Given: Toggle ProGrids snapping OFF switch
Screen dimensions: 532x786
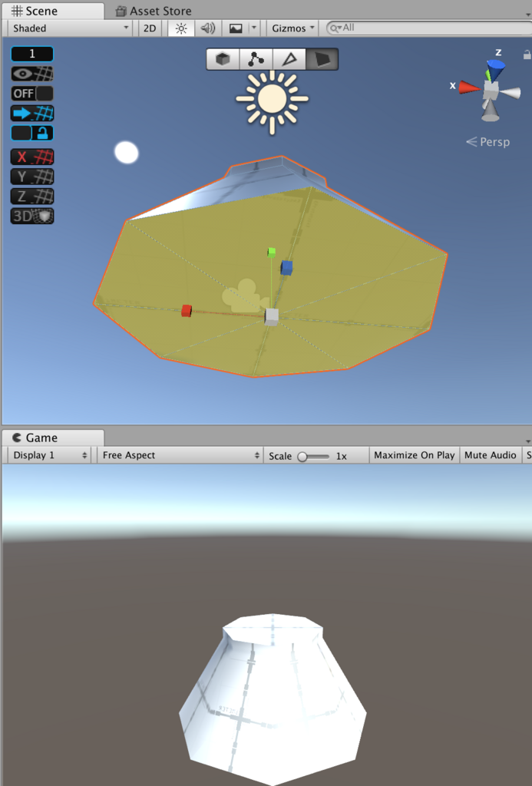Looking at the screenshot, I should pos(32,93).
